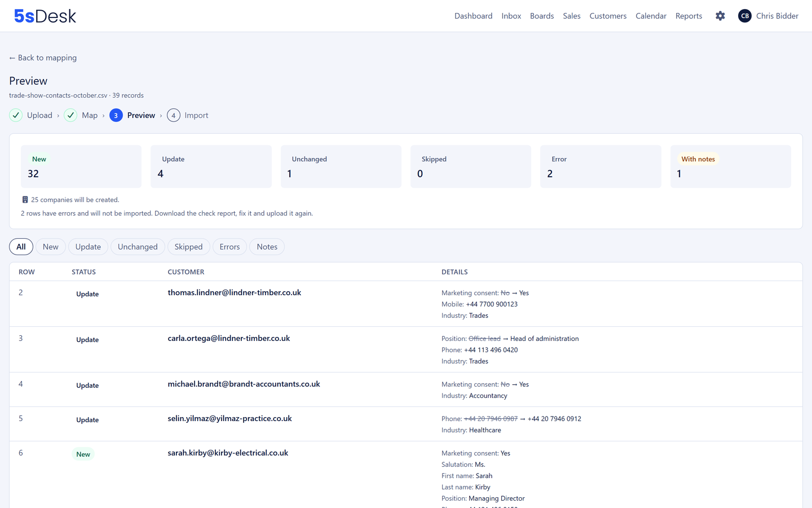The height and width of the screenshot is (508, 812).
Task: Click the Map step checkmark icon
Action: [70, 115]
